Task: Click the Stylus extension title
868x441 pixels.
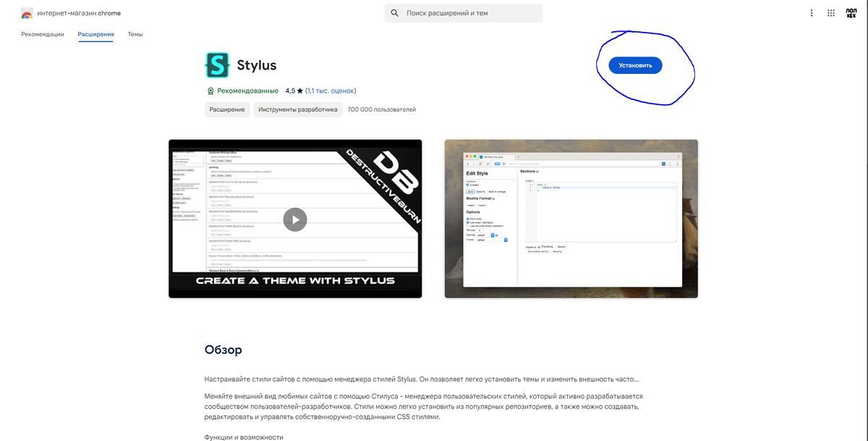Action: pos(257,65)
